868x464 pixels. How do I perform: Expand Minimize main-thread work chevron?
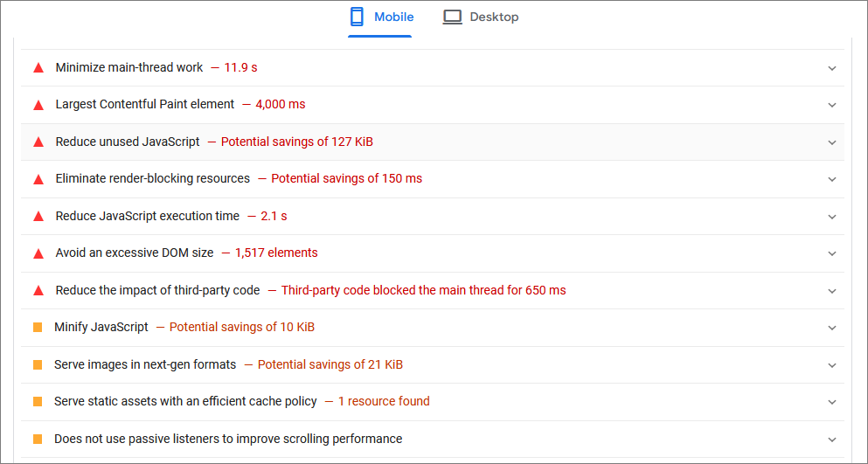(x=832, y=68)
